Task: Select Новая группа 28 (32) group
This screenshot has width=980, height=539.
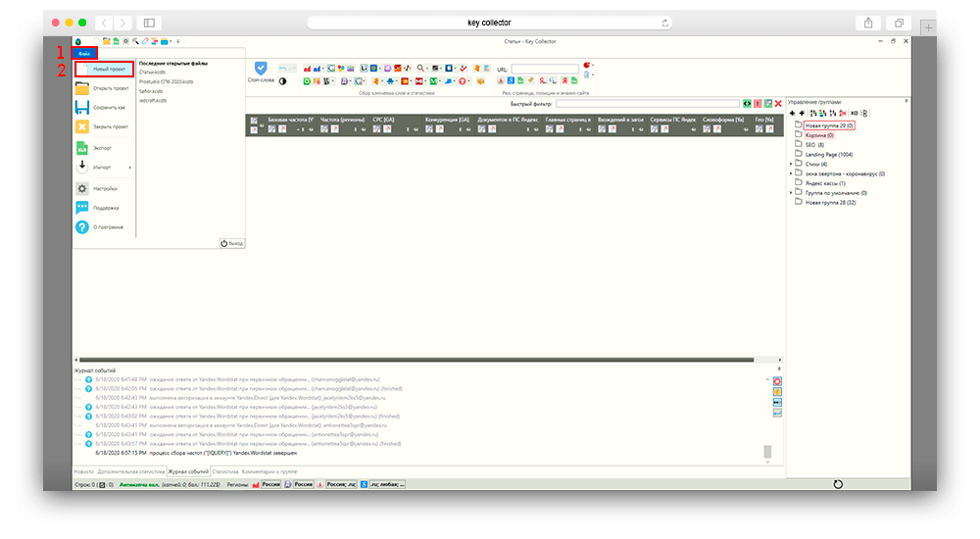Action: coord(831,203)
